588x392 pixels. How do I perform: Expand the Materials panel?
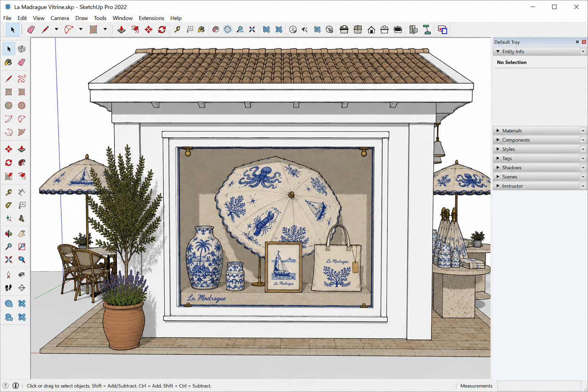click(x=540, y=131)
